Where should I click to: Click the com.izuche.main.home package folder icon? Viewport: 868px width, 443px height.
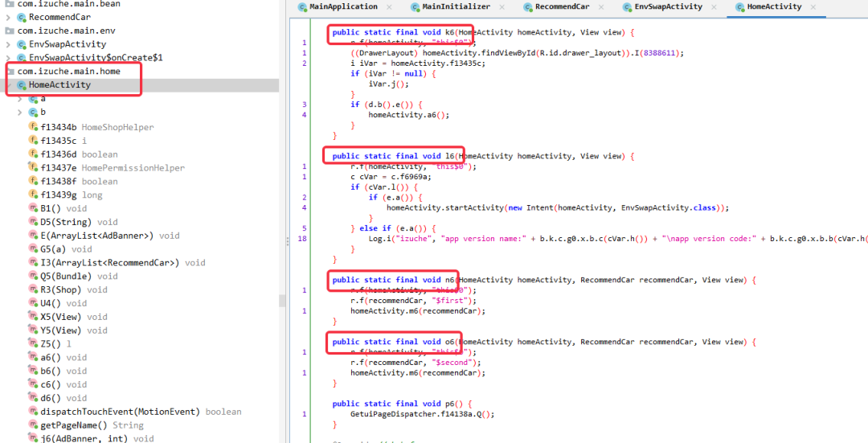(x=10, y=72)
